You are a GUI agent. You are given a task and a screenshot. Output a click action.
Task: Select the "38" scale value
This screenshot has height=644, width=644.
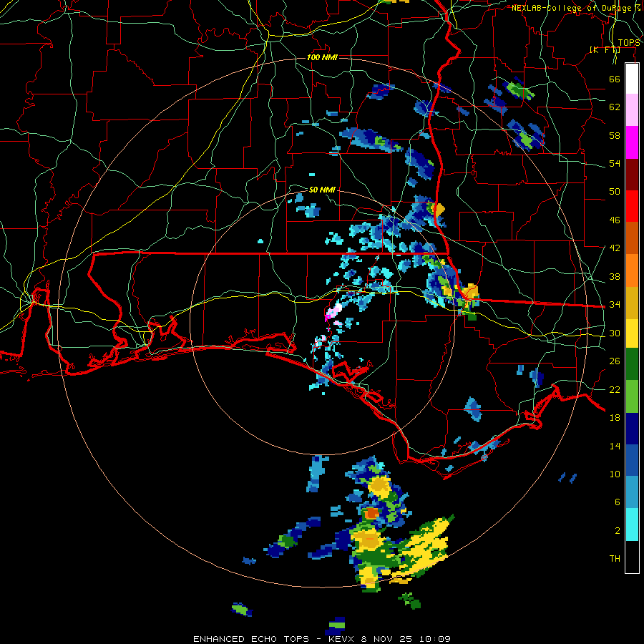point(615,276)
